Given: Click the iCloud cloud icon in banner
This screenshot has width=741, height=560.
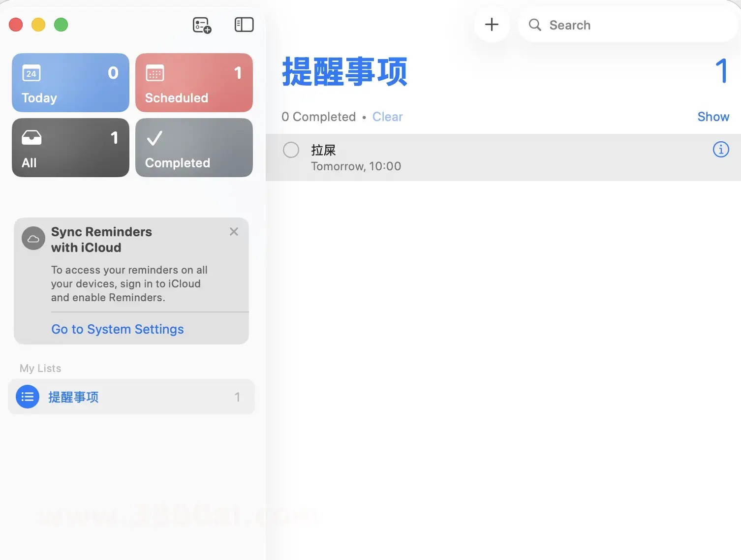Looking at the screenshot, I should [x=33, y=239].
